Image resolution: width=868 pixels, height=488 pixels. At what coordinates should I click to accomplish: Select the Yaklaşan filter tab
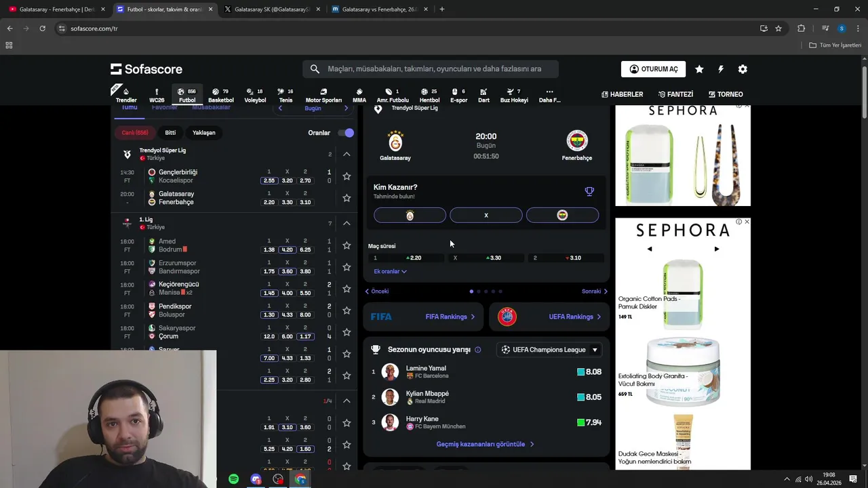pos(203,133)
